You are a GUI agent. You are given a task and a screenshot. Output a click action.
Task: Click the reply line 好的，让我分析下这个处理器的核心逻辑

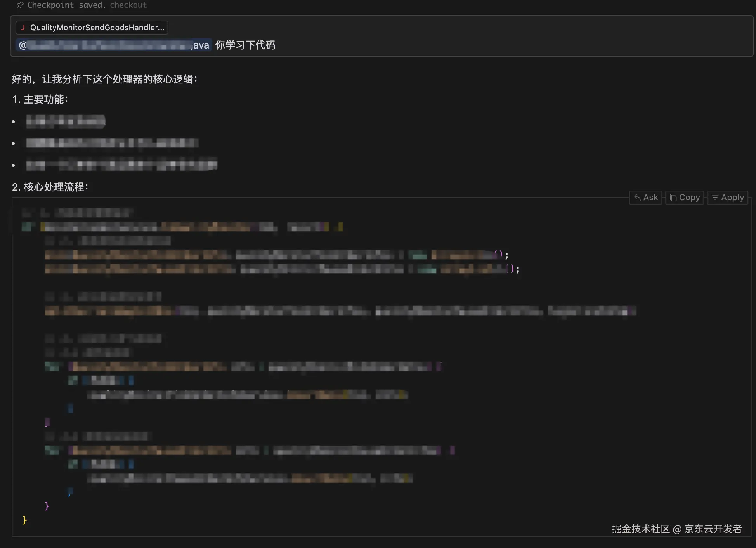coord(104,79)
